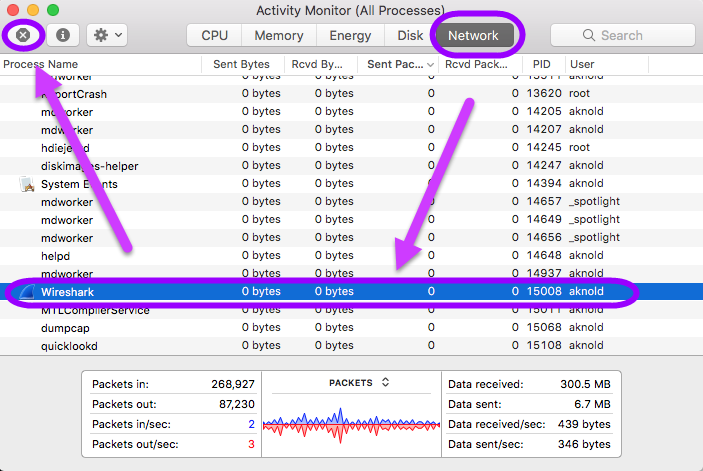This screenshot has height=471, width=703.
Task: Switch to the Disk tab
Action: pos(410,35)
